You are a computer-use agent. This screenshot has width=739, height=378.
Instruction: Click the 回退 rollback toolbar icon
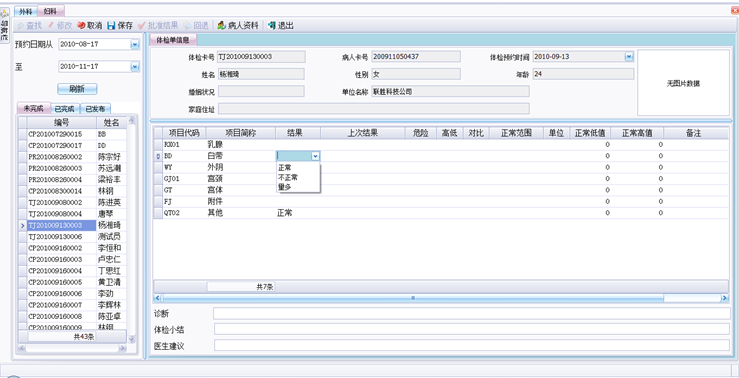[x=187, y=25]
